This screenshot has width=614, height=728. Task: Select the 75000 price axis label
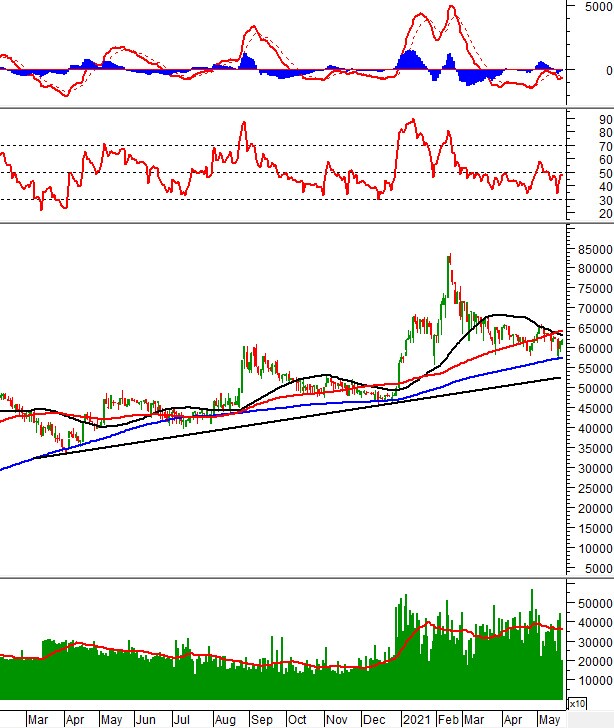point(595,288)
